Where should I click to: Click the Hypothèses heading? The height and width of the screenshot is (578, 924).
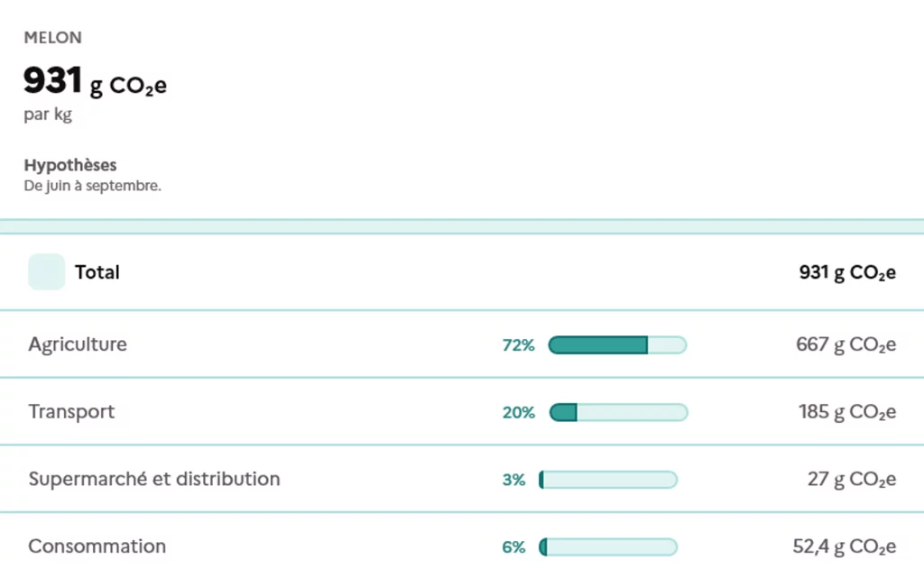click(69, 166)
